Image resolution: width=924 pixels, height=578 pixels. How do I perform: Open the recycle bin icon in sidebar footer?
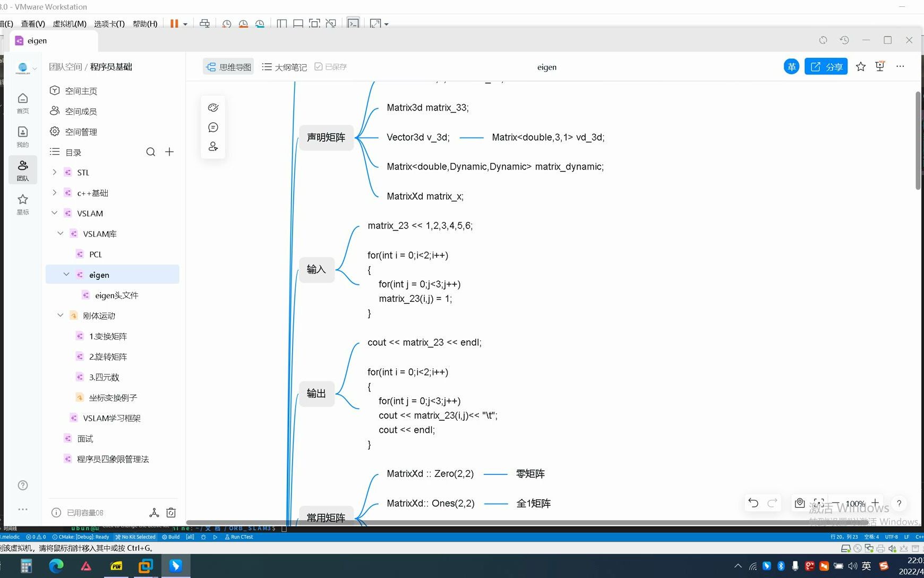171,513
